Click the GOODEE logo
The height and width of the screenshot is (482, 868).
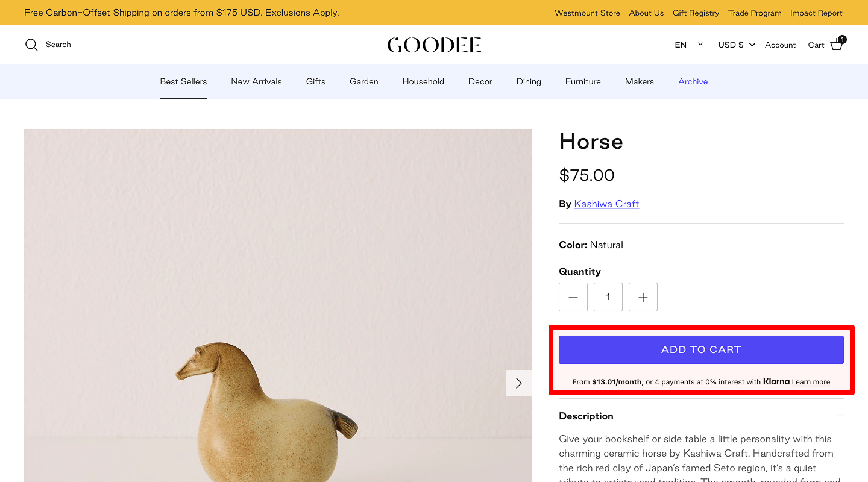[434, 45]
